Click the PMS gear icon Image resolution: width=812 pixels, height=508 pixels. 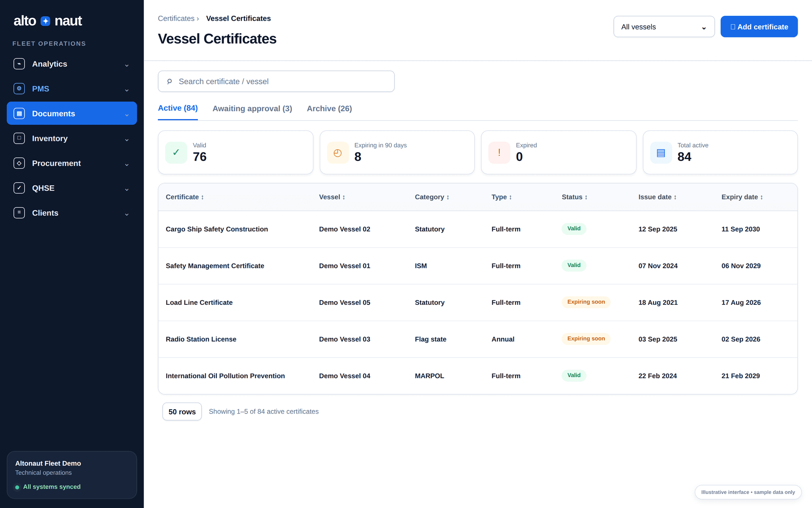[x=19, y=89]
